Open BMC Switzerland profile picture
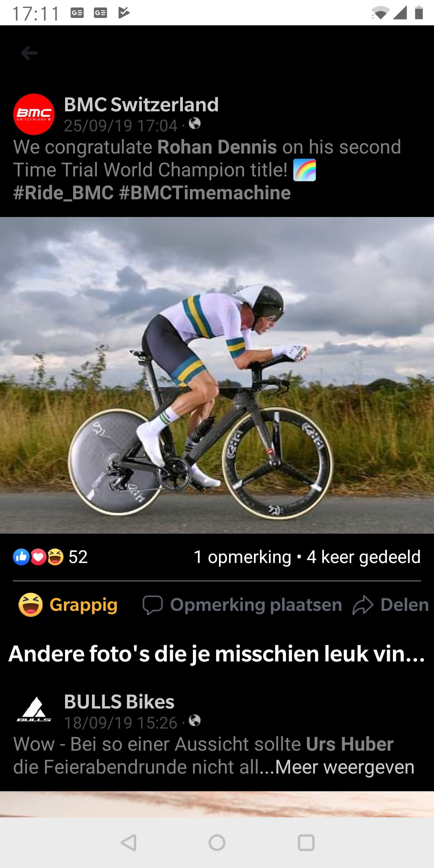The image size is (434, 868). pos(34,114)
